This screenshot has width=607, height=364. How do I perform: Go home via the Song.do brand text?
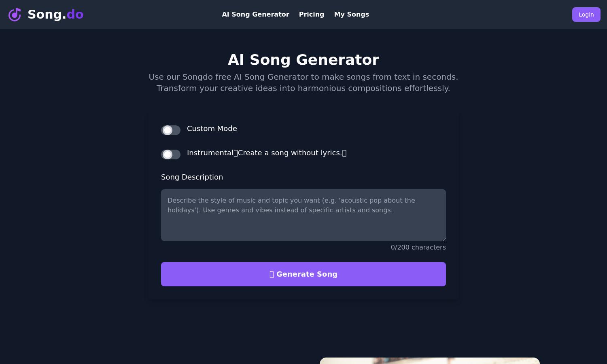point(55,15)
